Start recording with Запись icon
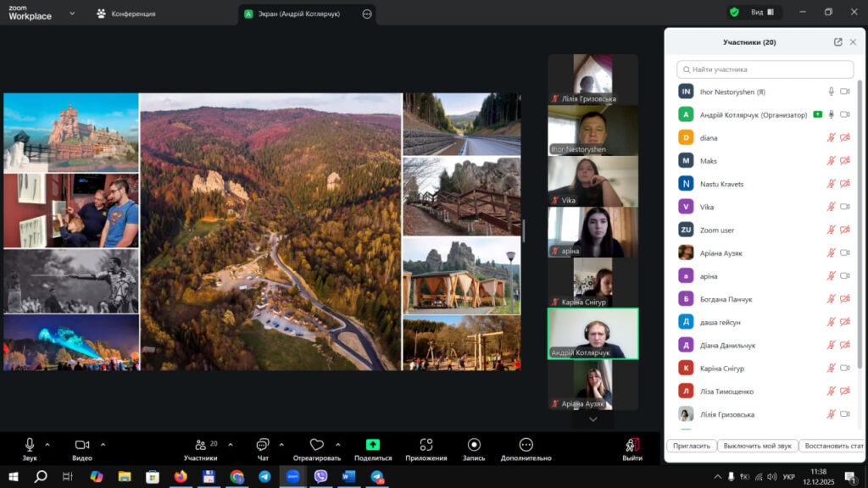The height and width of the screenshot is (488, 868). coord(474,445)
